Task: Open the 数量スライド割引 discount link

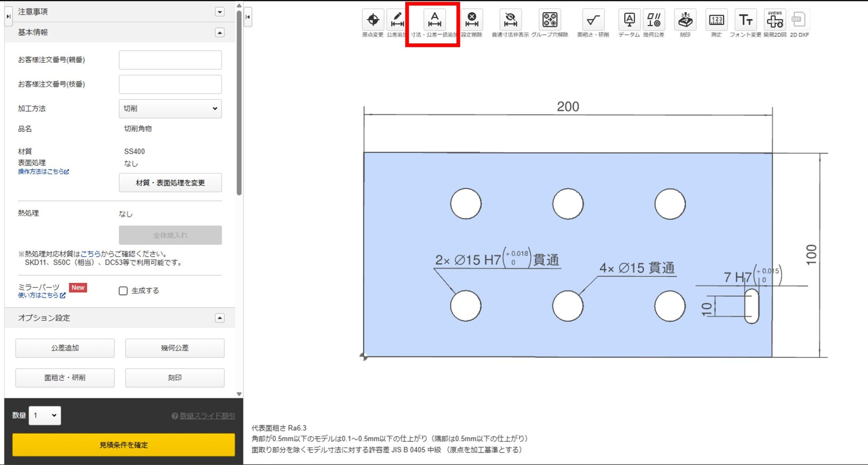Action: coord(206,415)
